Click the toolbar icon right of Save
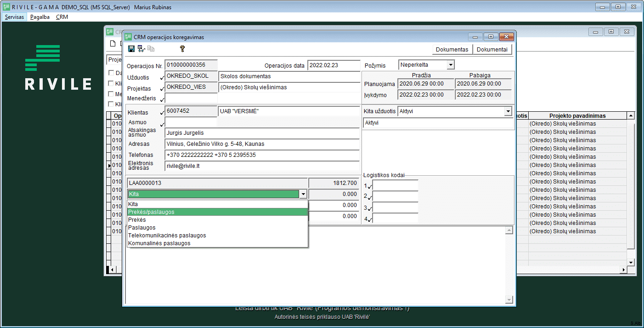The height and width of the screenshot is (328, 644). tap(141, 49)
